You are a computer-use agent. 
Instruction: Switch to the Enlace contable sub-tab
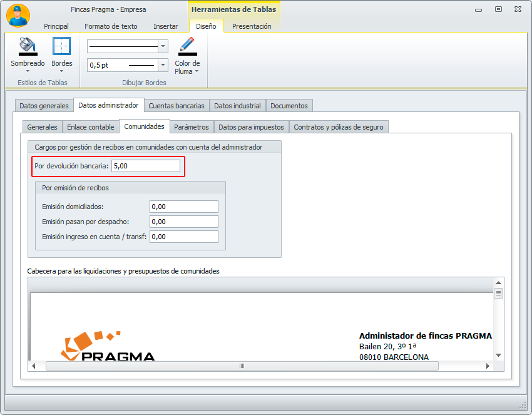click(91, 127)
